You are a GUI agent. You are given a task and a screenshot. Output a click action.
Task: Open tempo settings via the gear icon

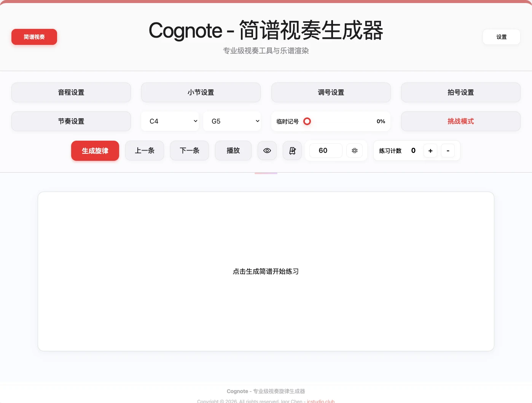click(355, 151)
